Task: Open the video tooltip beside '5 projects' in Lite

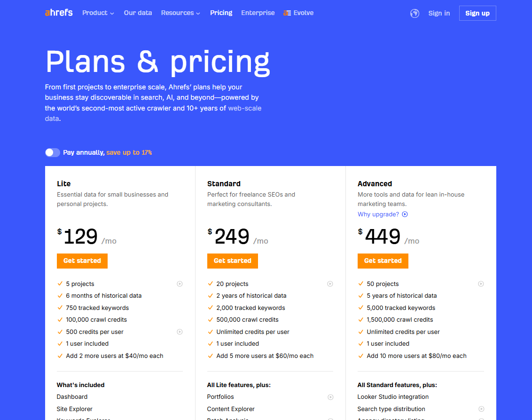Action: tap(180, 284)
